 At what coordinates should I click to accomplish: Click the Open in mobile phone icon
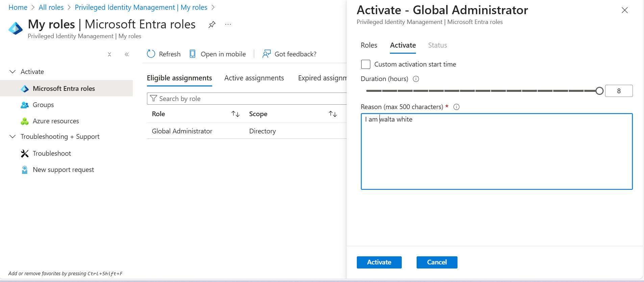tap(193, 54)
